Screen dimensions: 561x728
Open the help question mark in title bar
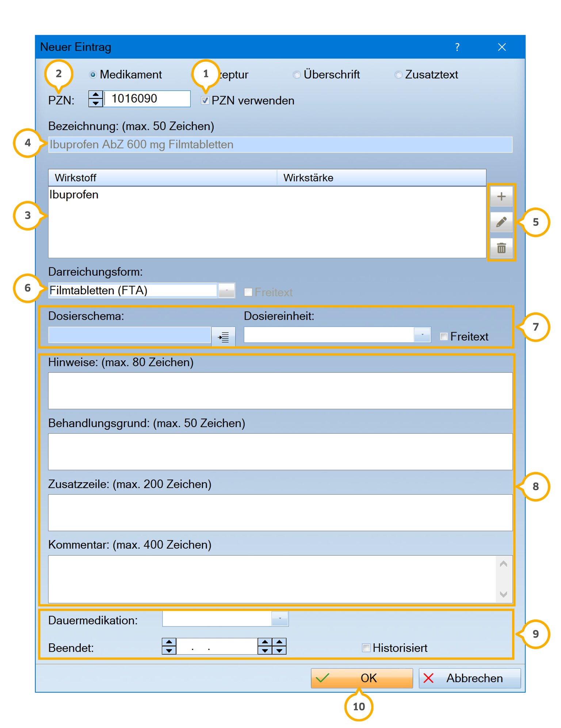click(457, 47)
